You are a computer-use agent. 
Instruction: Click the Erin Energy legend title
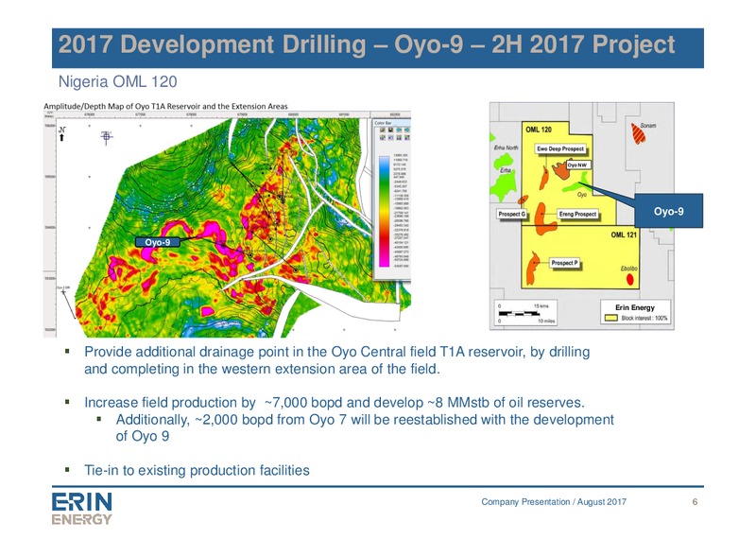click(635, 307)
